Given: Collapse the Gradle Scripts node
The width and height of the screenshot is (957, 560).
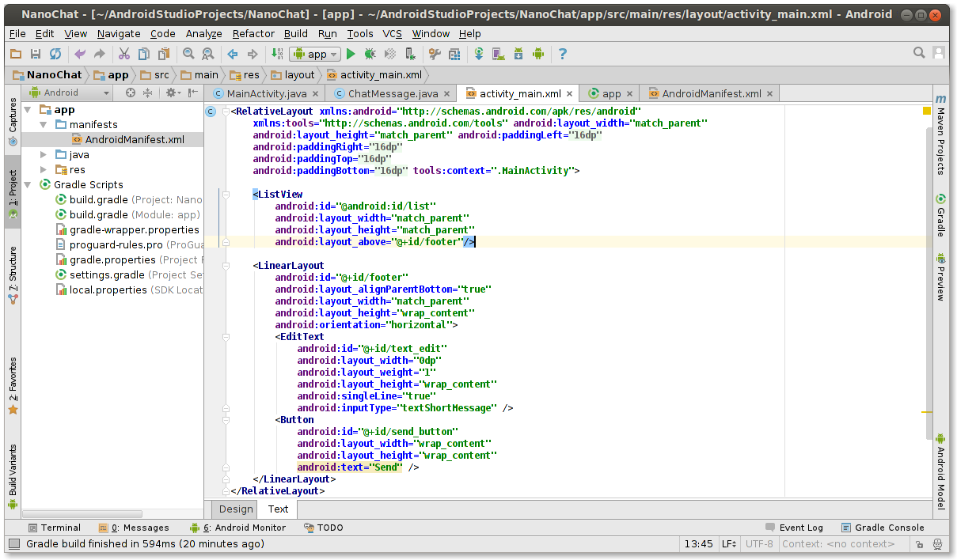Looking at the screenshot, I should click(28, 185).
